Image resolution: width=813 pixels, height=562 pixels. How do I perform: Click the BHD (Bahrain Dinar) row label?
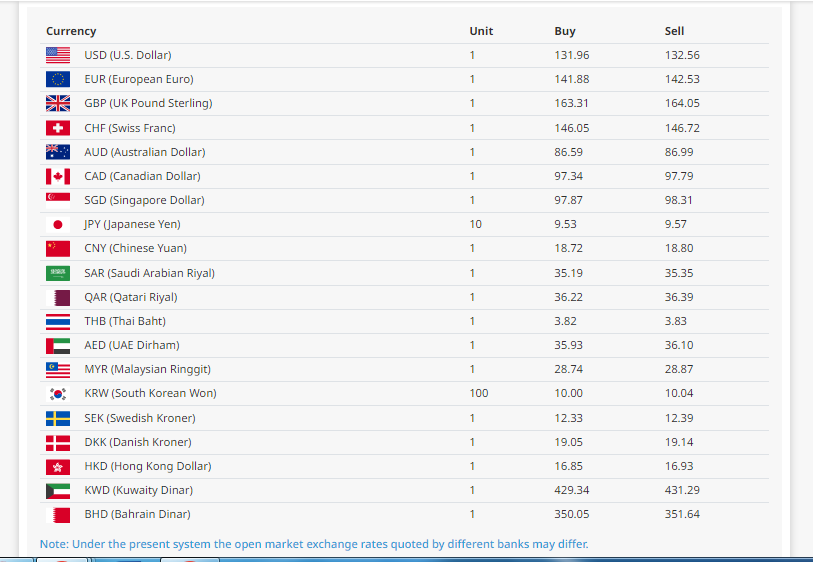click(137, 514)
